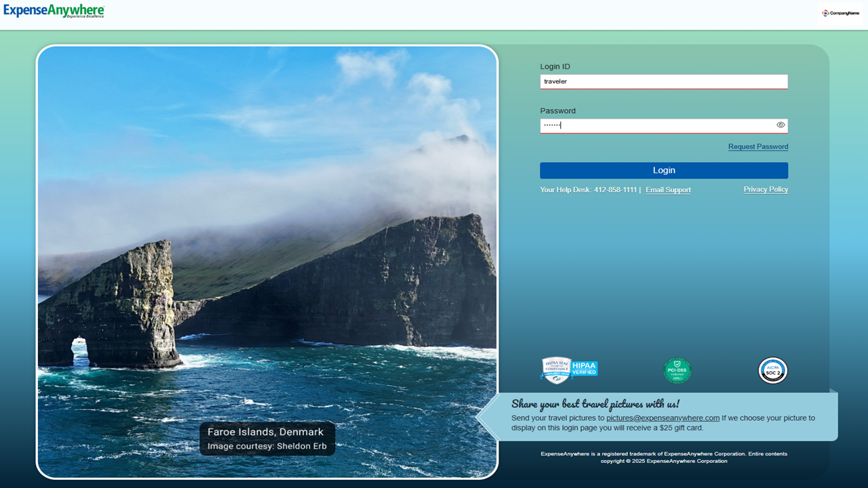
Task: Click the AICPA SOC 2 seal
Action: tap(772, 370)
